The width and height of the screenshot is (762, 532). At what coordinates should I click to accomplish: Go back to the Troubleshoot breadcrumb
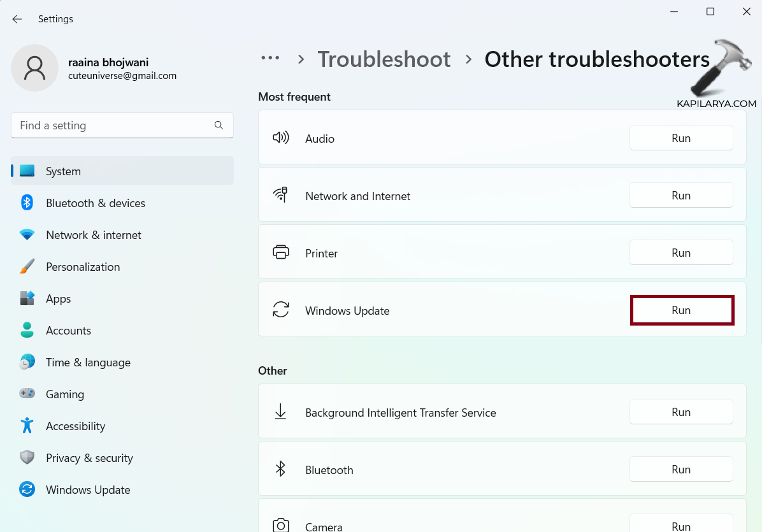tap(384, 59)
